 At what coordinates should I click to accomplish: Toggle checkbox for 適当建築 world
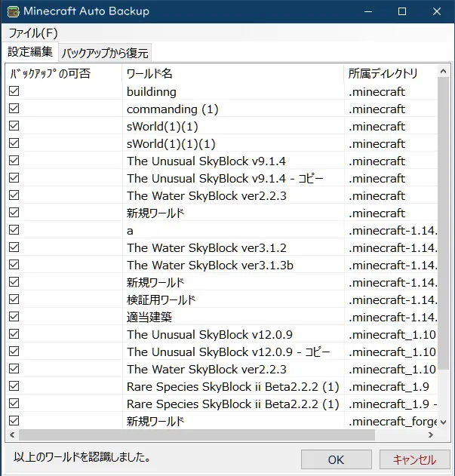[14, 317]
